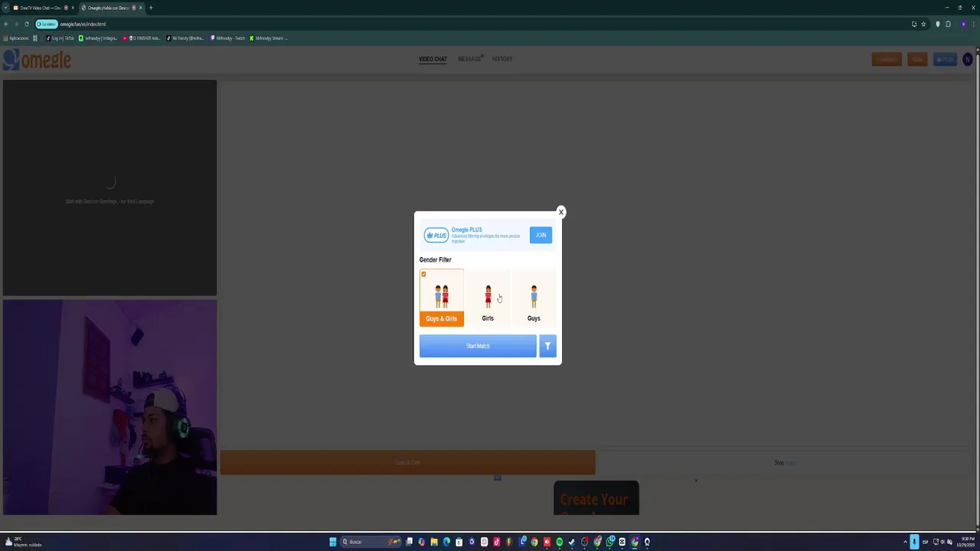Open the clock showing 9:30 PM
Screen dimensions: 980x551
pos(965,542)
